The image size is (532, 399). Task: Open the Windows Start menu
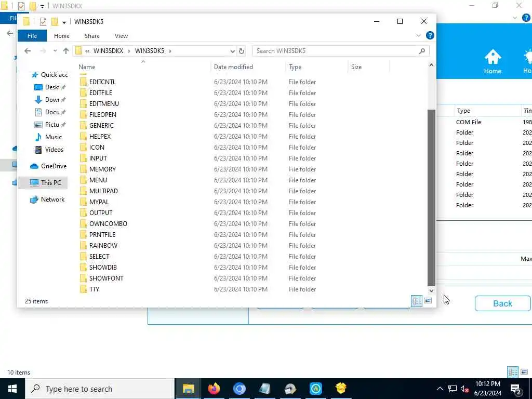click(12, 389)
